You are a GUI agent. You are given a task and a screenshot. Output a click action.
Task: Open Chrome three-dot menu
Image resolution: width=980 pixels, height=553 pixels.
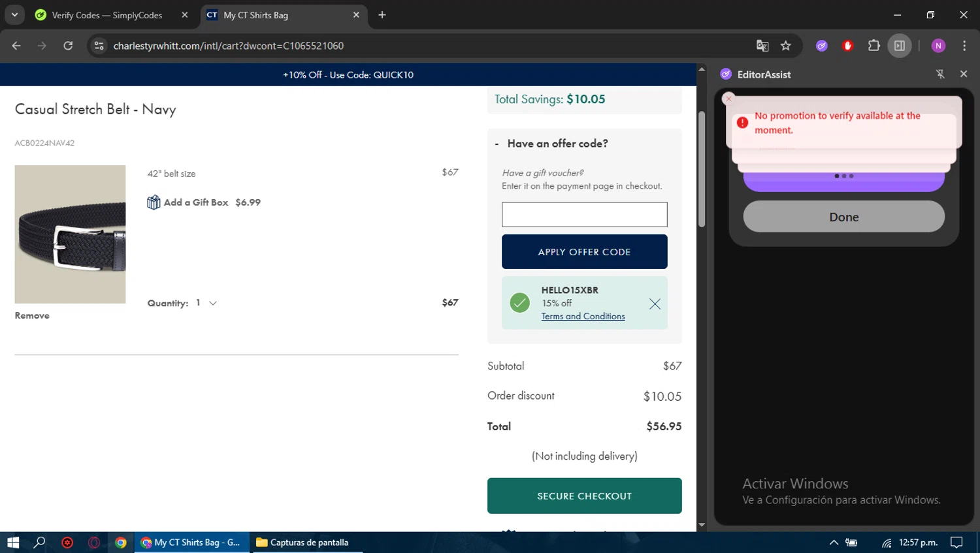tap(964, 46)
